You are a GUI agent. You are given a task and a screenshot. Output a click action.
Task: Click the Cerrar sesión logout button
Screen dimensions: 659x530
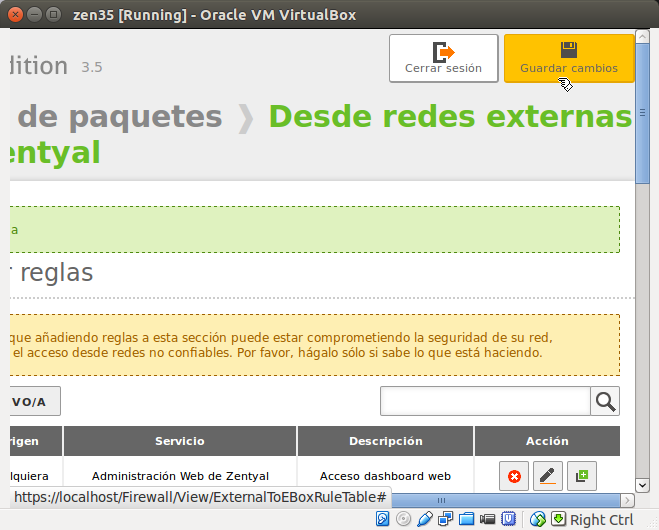point(443,58)
